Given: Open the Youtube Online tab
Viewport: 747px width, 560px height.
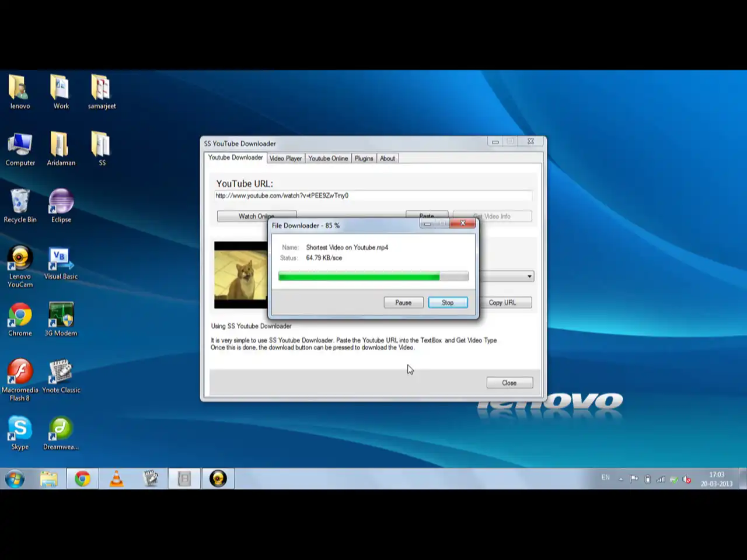Looking at the screenshot, I should pyautogui.click(x=328, y=158).
